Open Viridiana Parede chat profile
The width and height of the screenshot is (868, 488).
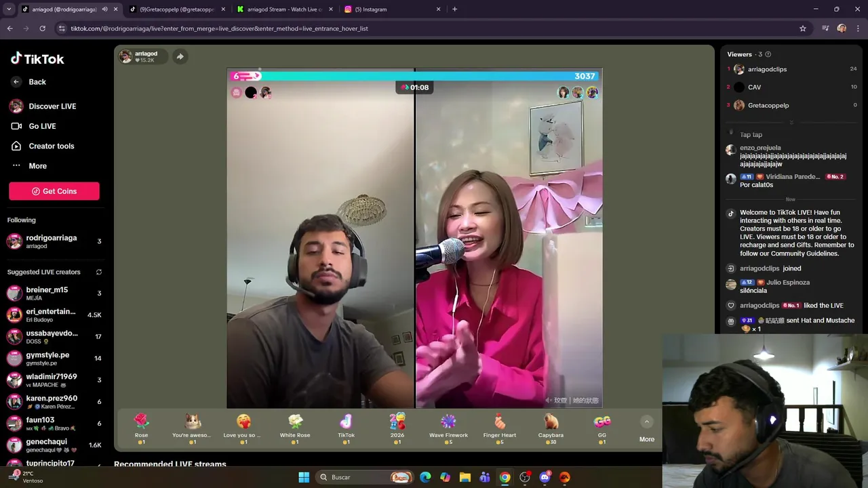[793, 176]
